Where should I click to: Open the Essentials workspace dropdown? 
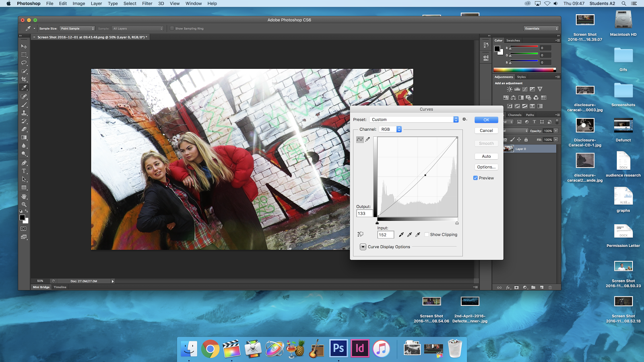(x=541, y=29)
